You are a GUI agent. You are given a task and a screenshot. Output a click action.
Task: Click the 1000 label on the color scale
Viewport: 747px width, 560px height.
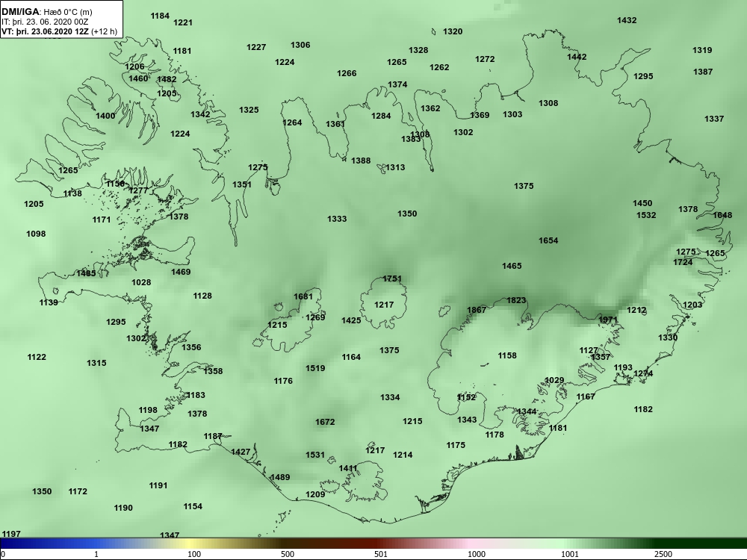pos(477,554)
